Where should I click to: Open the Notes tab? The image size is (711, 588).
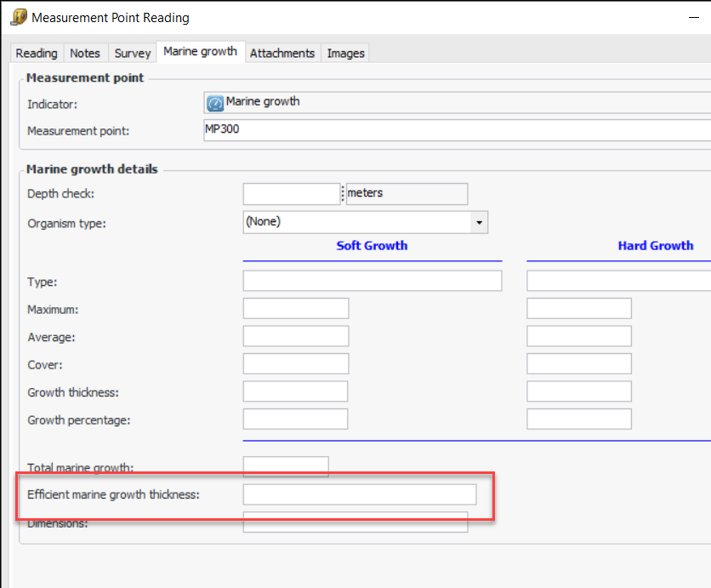(85, 53)
